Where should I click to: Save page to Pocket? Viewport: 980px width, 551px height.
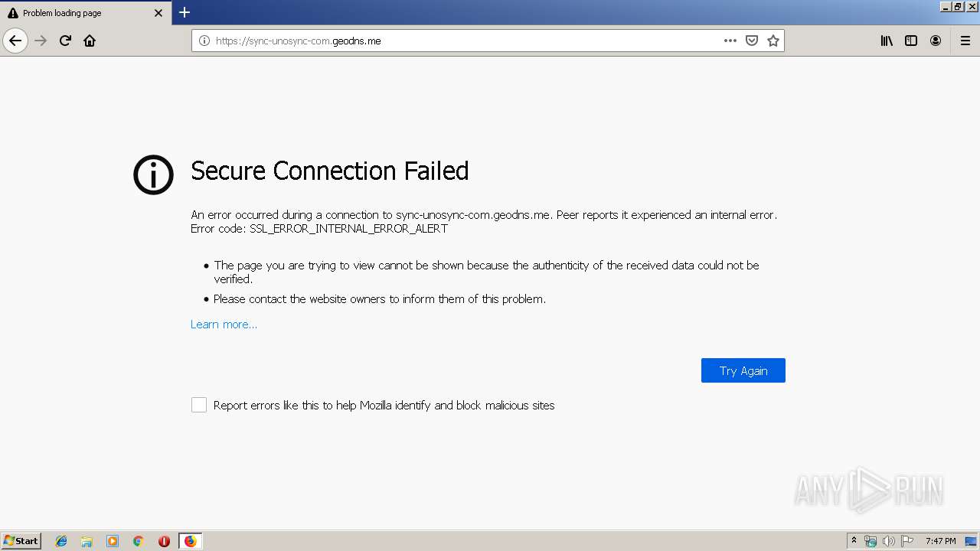pos(752,41)
